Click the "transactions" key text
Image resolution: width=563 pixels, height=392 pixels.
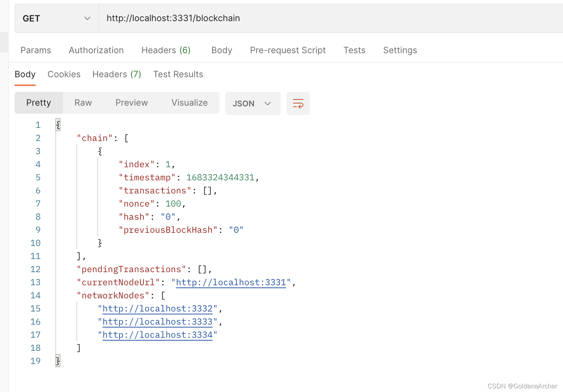pyautogui.click(x=155, y=191)
